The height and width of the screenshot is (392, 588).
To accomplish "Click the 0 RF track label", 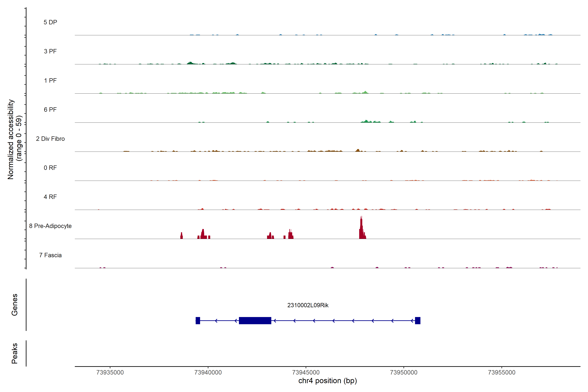I will 50,168.
